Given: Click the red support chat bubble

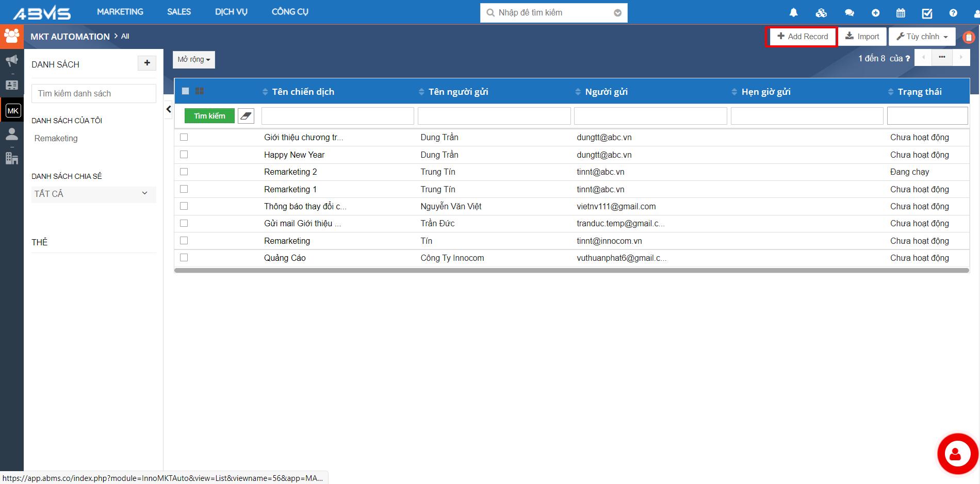Looking at the screenshot, I should (x=957, y=454).
